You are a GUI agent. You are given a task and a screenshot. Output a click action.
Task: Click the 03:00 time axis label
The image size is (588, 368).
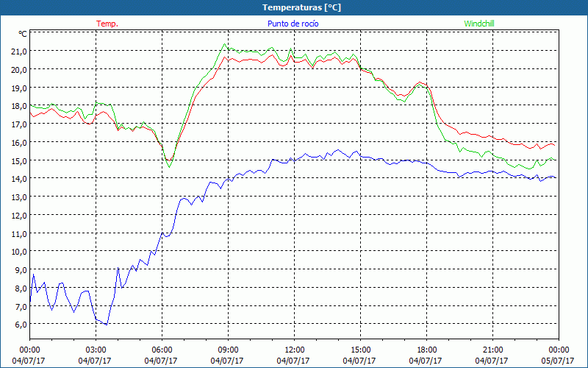pyautogui.click(x=96, y=350)
